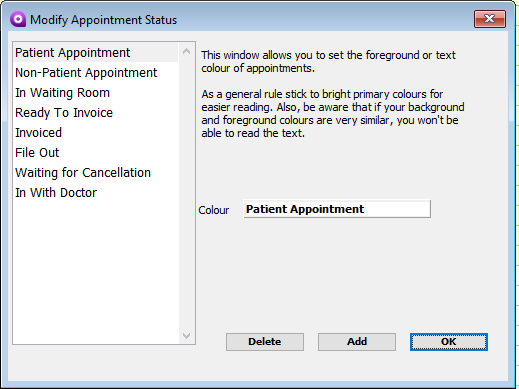
Task: Select Waiting for Cancellation status
Action: tap(96, 173)
